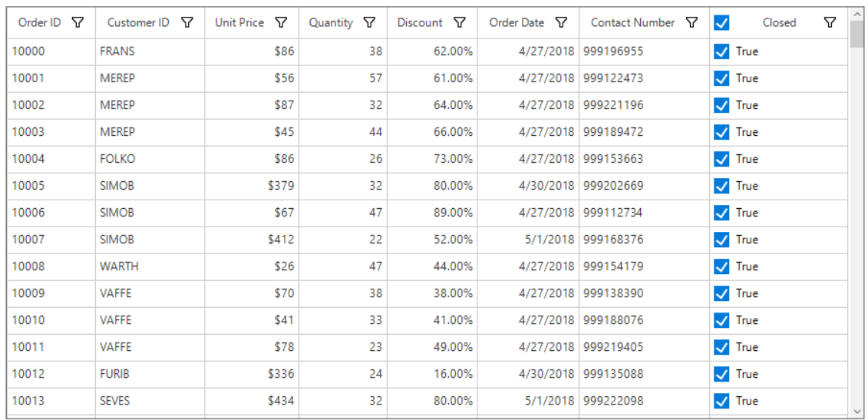This screenshot has height=420, width=868.
Task: Click the vertical scrollbar thumb
Action: [856, 35]
